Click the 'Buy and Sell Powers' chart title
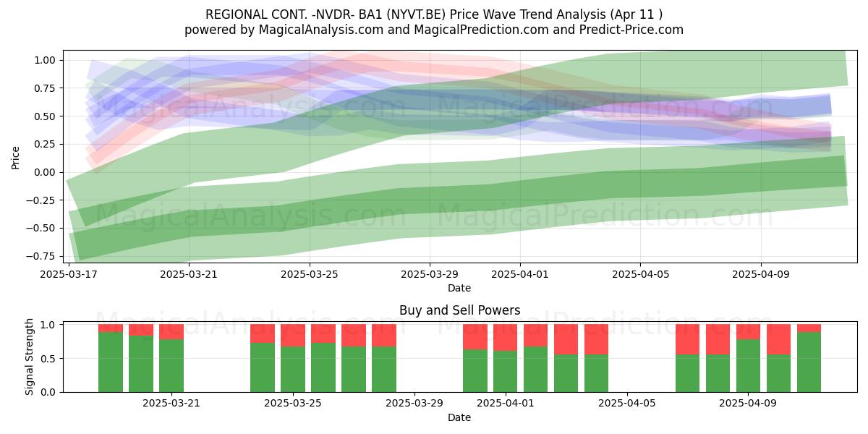 point(459,311)
